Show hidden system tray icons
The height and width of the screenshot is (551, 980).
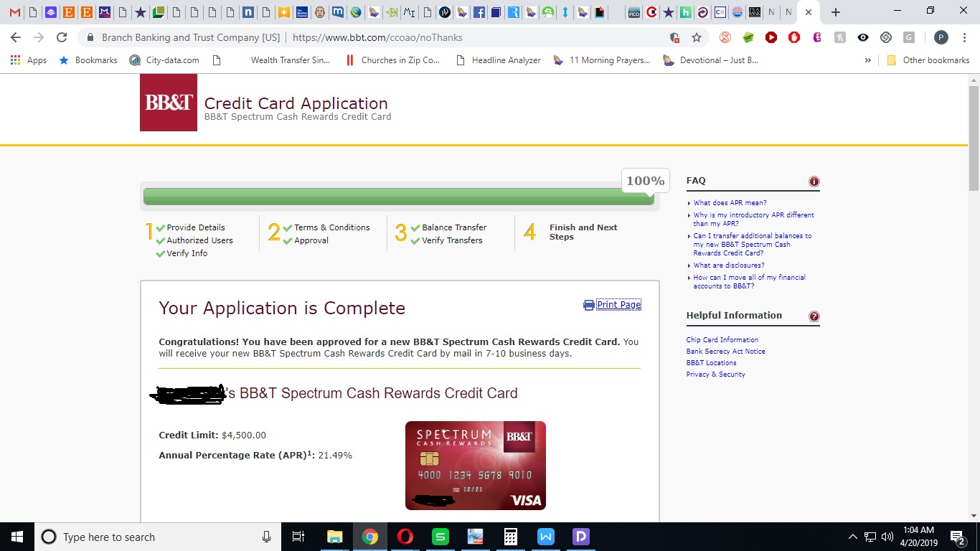[x=852, y=537]
